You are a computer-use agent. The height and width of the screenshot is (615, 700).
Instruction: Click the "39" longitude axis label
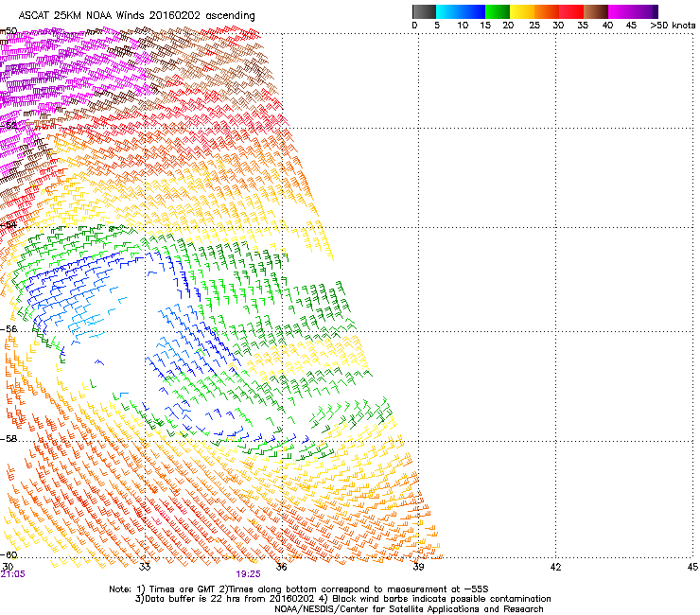[418, 567]
